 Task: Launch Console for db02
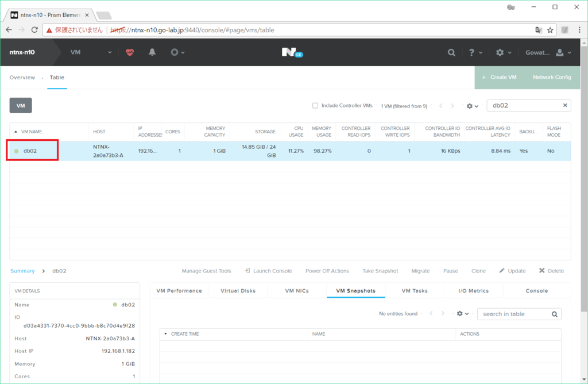tap(269, 271)
